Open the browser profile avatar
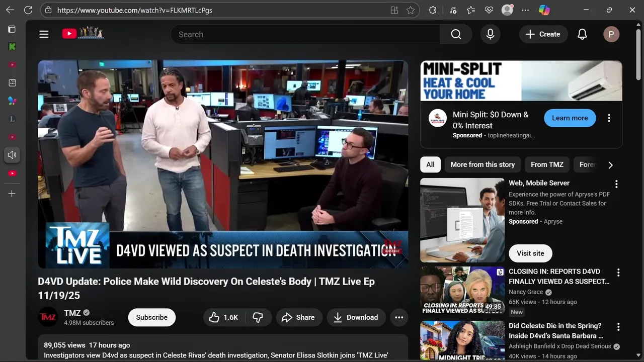This screenshot has width=644, height=362. tap(507, 10)
